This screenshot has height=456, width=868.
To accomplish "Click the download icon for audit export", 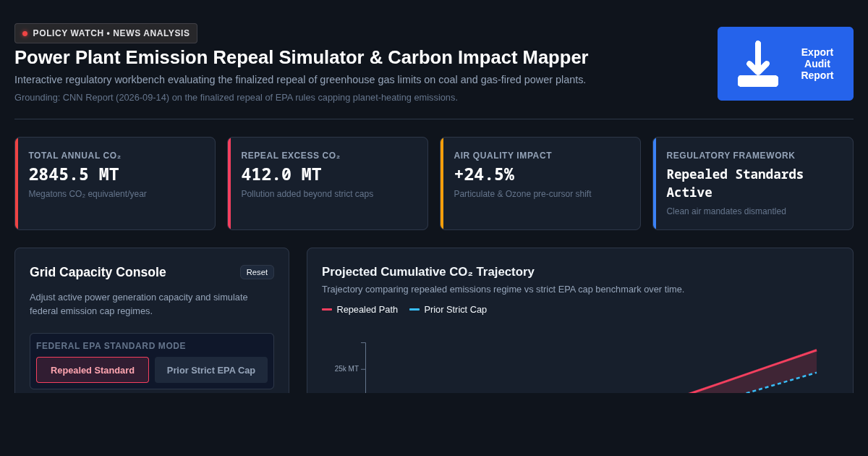I will [758, 64].
